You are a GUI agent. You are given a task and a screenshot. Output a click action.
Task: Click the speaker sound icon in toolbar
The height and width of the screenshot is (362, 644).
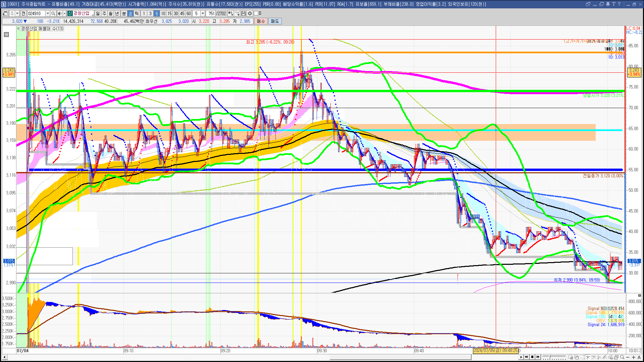(59, 13)
